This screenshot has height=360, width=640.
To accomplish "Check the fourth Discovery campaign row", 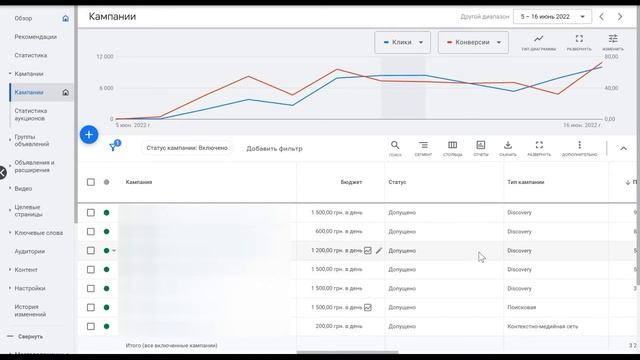I will click(x=91, y=270).
